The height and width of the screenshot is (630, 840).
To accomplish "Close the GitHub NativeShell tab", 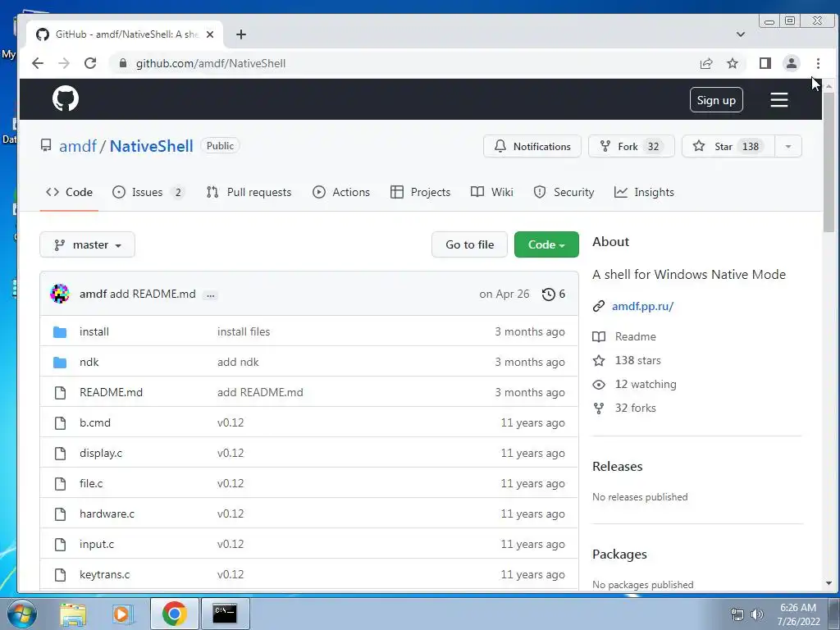I will (x=210, y=34).
